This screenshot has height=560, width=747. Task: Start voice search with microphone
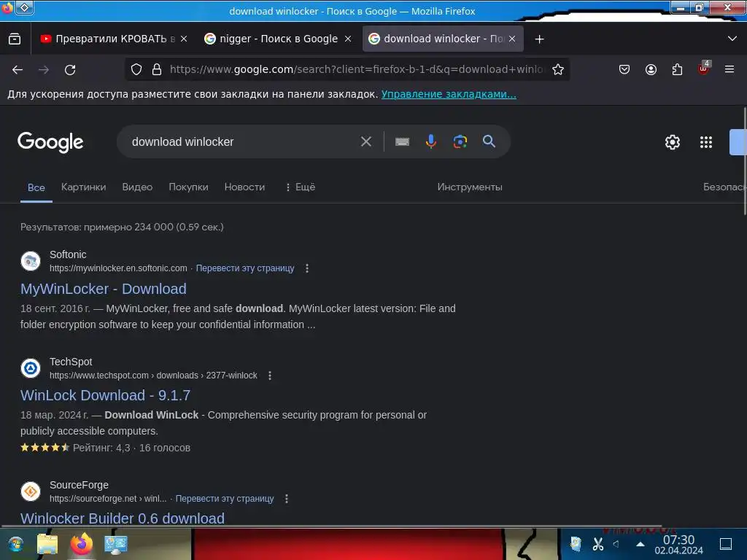[431, 141]
